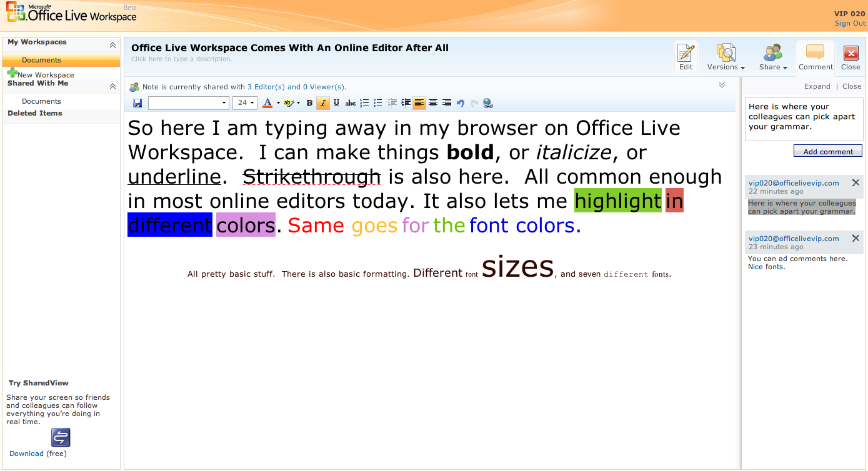Apply the text highlight color button

click(x=288, y=103)
